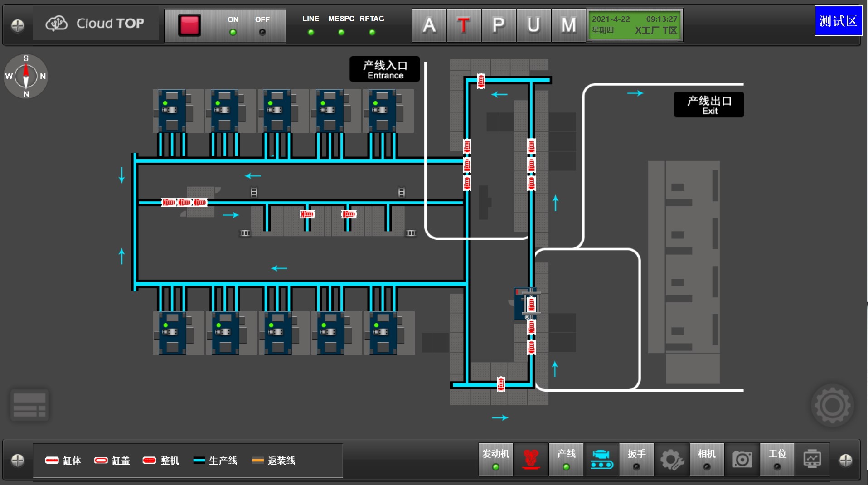Select the red T mode tab
Image resolution: width=868 pixels, height=485 pixels.
464,25
